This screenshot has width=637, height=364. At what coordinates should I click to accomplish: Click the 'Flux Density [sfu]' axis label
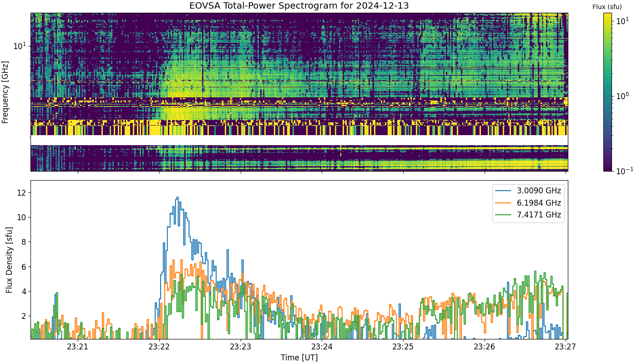click(10, 260)
